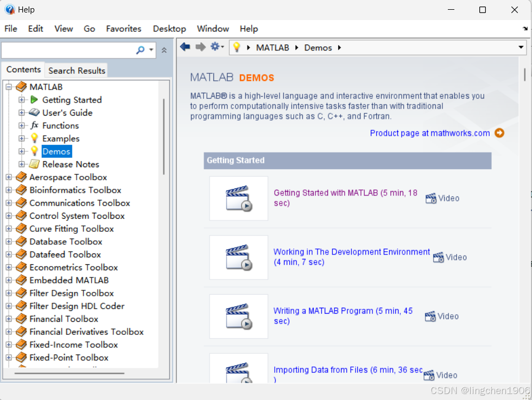This screenshot has height=400, width=532.
Task: Open the Favorites menu
Action: click(x=124, y=29)
